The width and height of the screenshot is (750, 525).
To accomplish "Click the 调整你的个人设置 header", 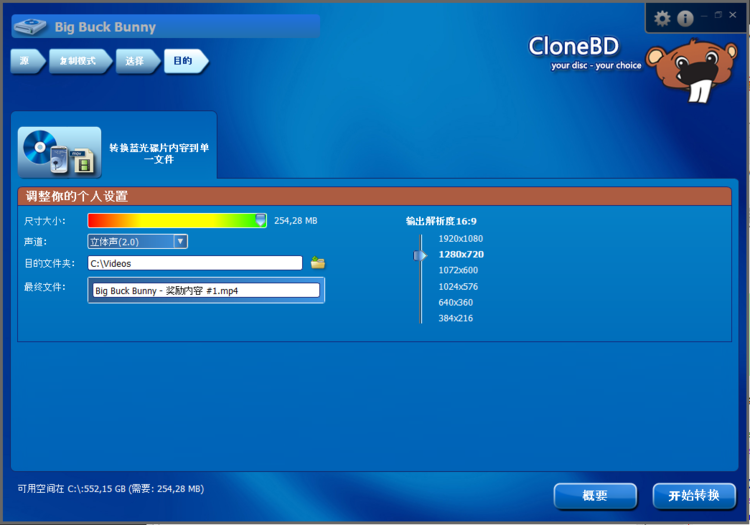I will [x=375, y=196].
